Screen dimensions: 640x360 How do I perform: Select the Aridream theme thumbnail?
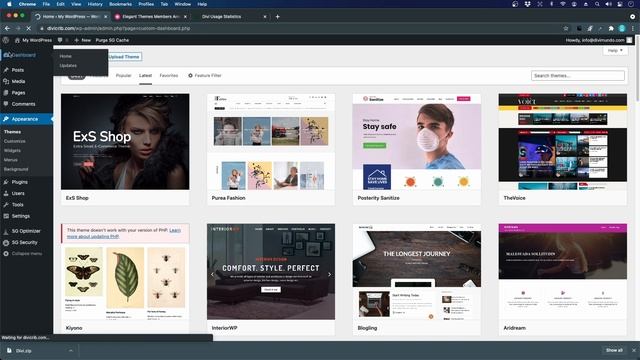[562, 271]
